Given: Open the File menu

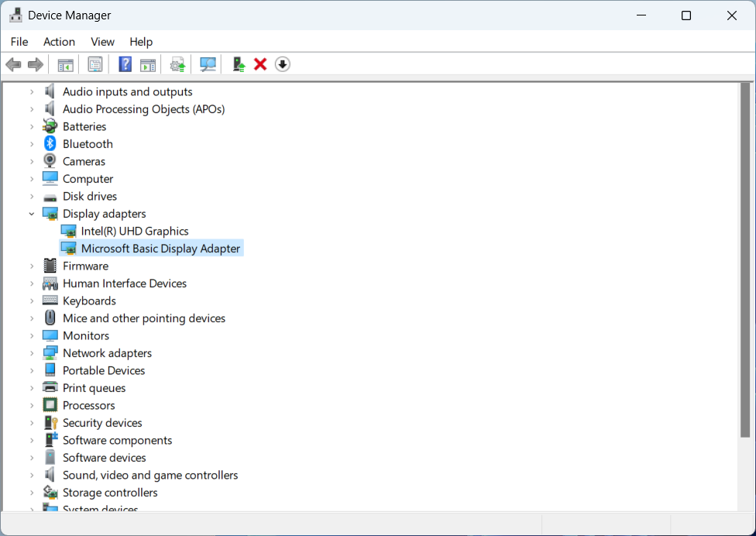Looking at the screenshot, I should pos(19,42).
